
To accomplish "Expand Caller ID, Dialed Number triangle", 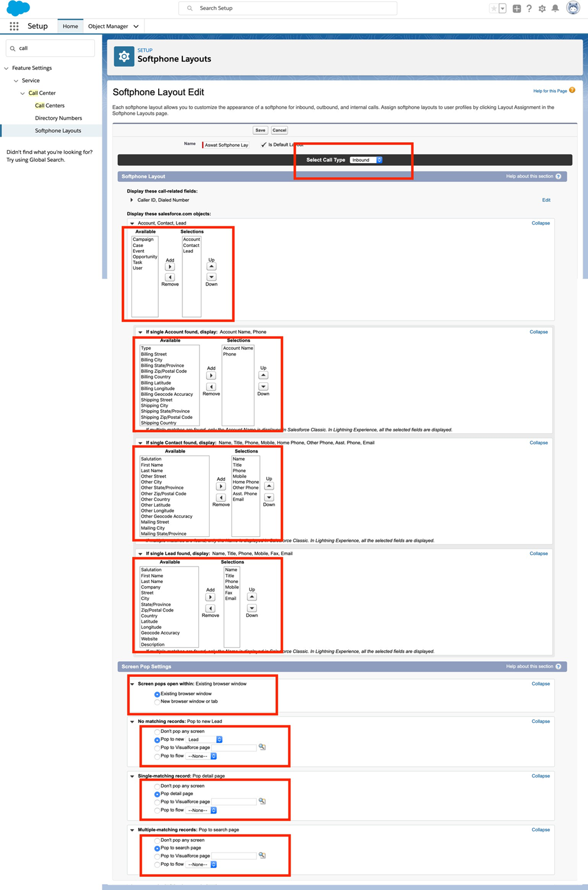I will [131, 200].
